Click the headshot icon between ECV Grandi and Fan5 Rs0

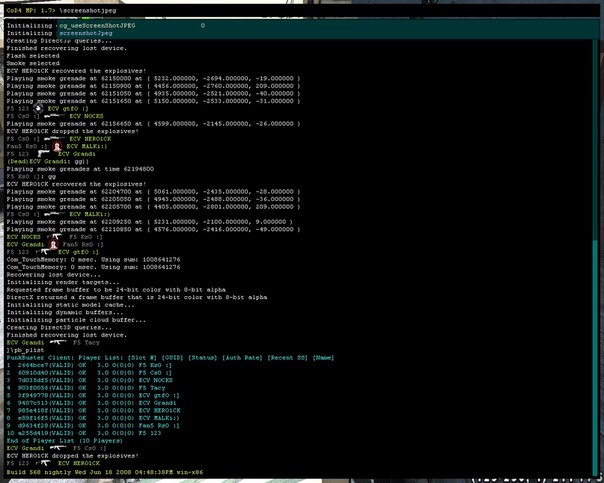[x=53, y=245]
